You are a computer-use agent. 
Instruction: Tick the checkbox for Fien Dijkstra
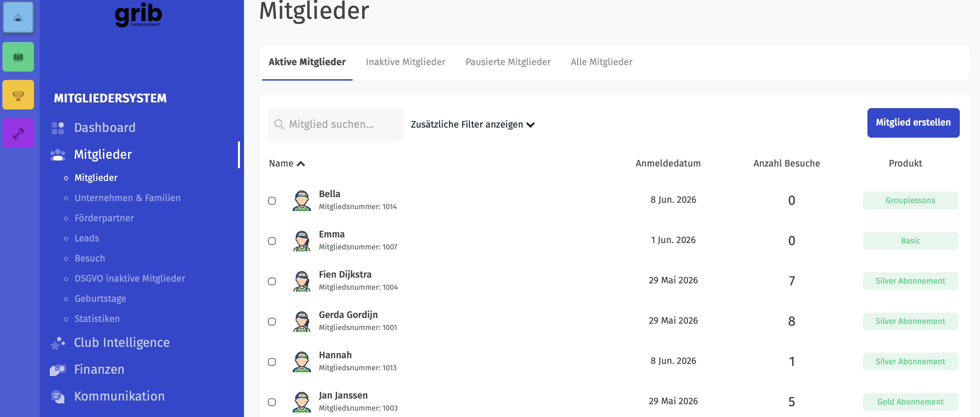272,281
